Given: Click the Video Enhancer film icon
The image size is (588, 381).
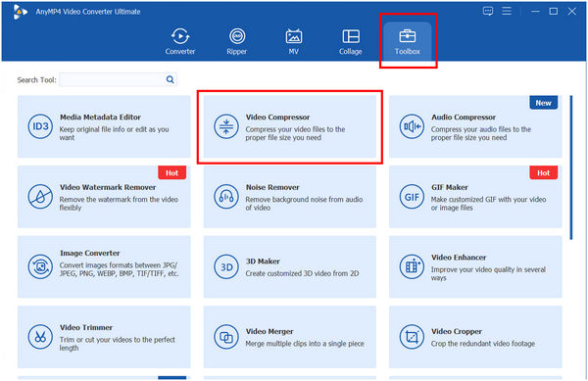Looking at the screenshot, I should (412, 266).
